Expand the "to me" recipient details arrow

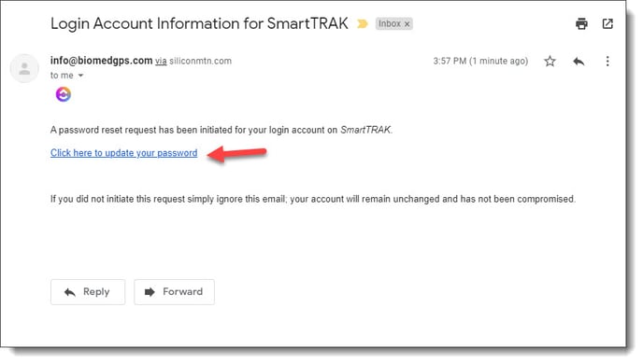(x=80, y=76)
